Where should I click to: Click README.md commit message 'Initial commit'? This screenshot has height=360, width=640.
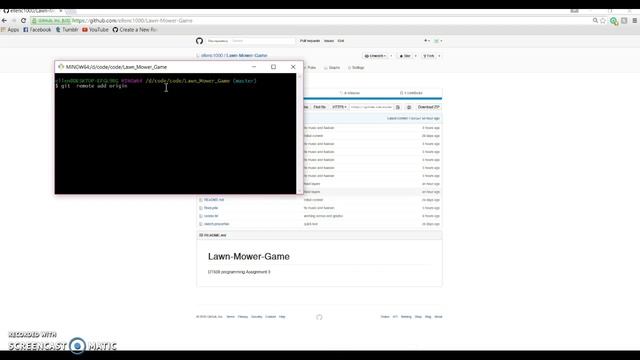(x=313, y=200)
